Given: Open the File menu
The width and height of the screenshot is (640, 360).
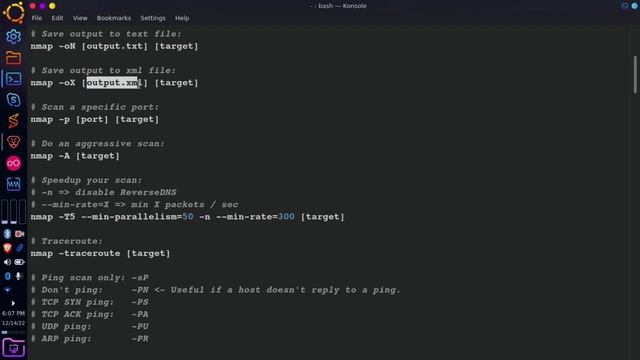Looking at the screenshot, I should pos(37,18).
